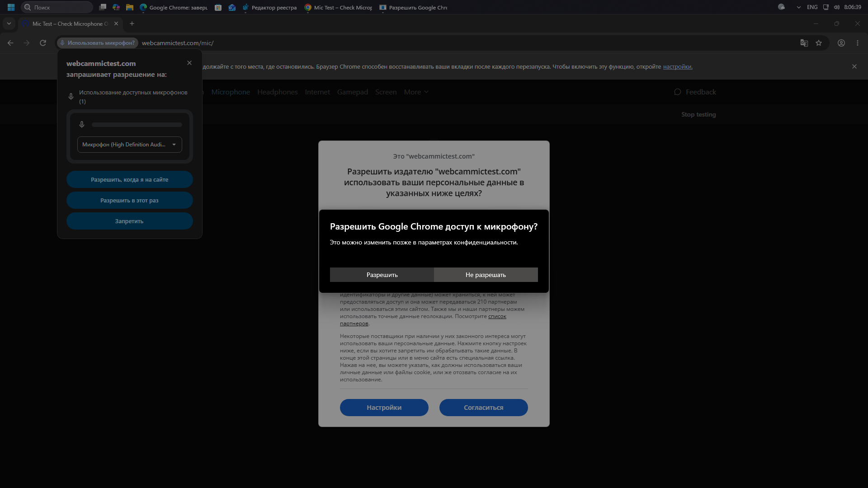Bookmark this page with the star icon
868x488 pixels.
click(819, 43)
